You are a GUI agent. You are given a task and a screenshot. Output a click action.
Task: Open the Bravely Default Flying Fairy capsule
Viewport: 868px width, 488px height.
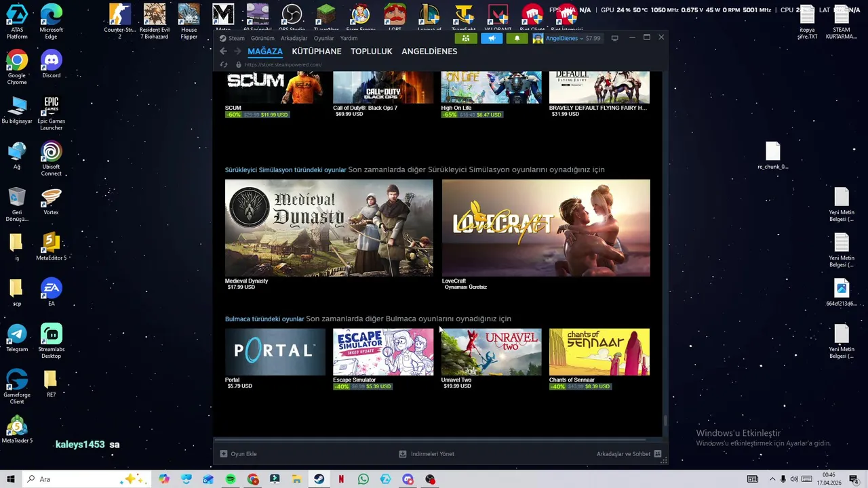coord(599,87)
